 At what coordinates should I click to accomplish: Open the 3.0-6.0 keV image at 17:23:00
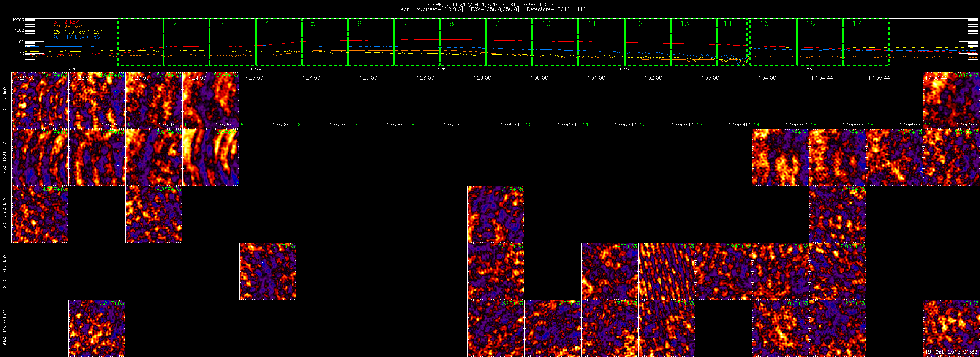coord(154,100)
